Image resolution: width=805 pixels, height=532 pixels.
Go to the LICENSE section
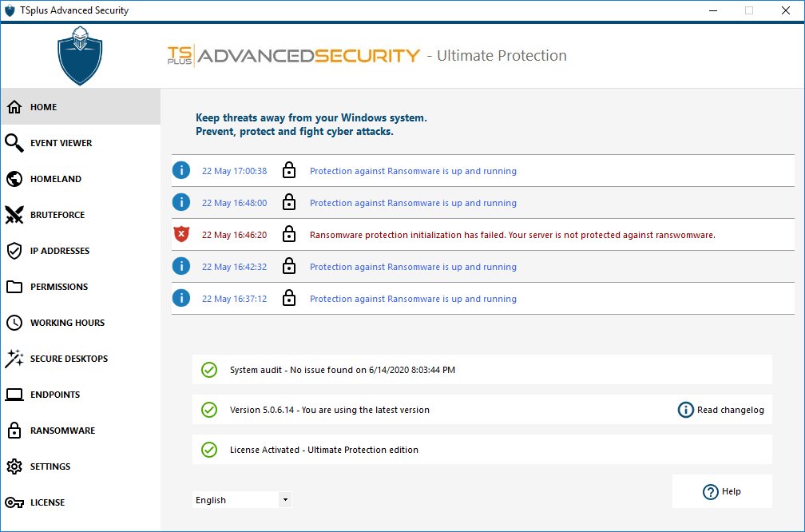(81, 502)
